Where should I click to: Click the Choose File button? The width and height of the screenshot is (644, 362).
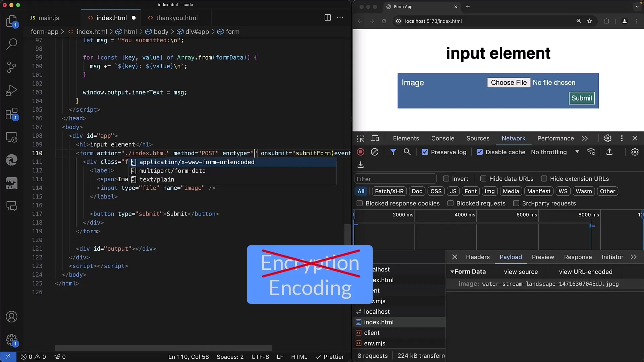click(x=509, y=82)
